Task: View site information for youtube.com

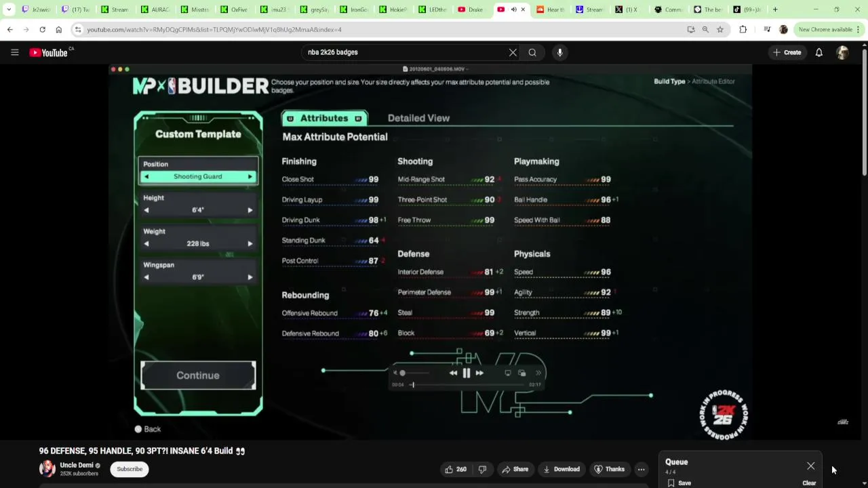Action: [x=78, y=29]
